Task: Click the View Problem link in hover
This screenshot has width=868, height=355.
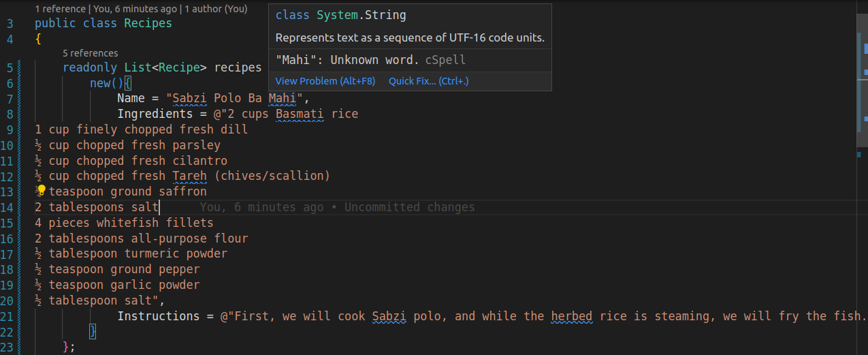Action: click(325, 81)
